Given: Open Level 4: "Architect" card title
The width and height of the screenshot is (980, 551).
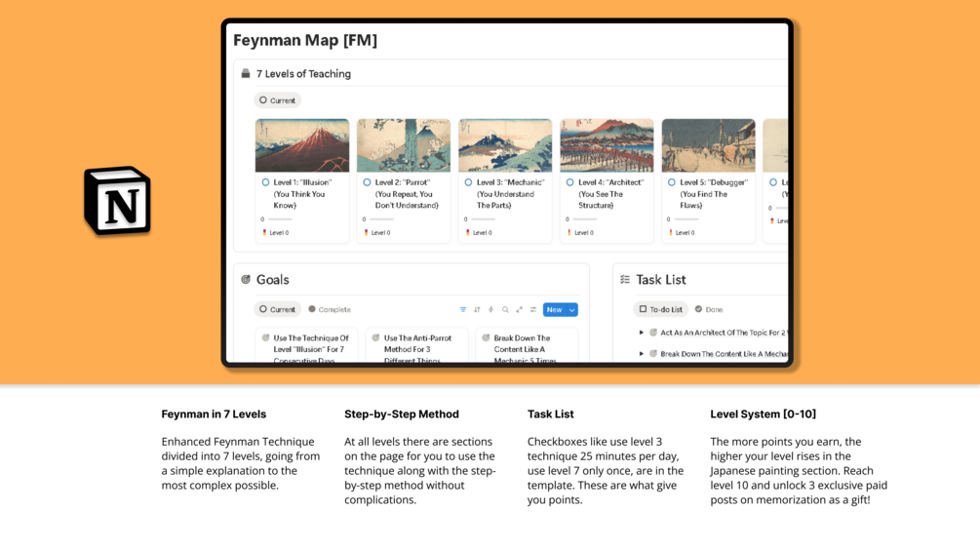Looking at the screenshot, I should [x=610, y=194].
